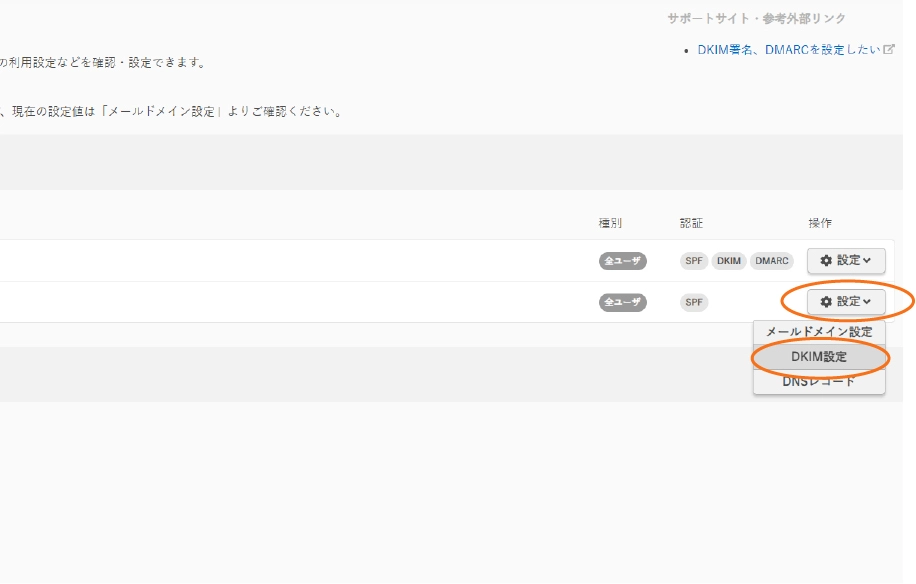
Task: Open the DKIM署名、DMARCを設定したい support link
Action: point(788,50)
